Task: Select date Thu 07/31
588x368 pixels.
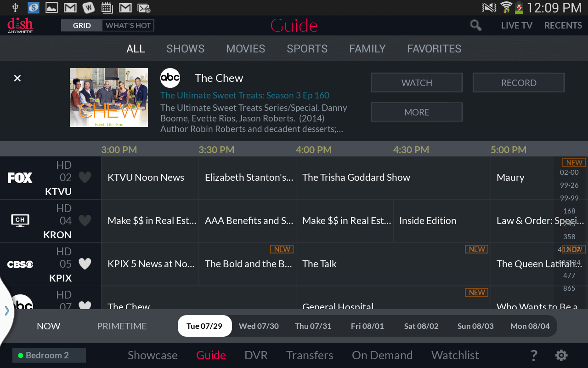Action: (313, 326)
